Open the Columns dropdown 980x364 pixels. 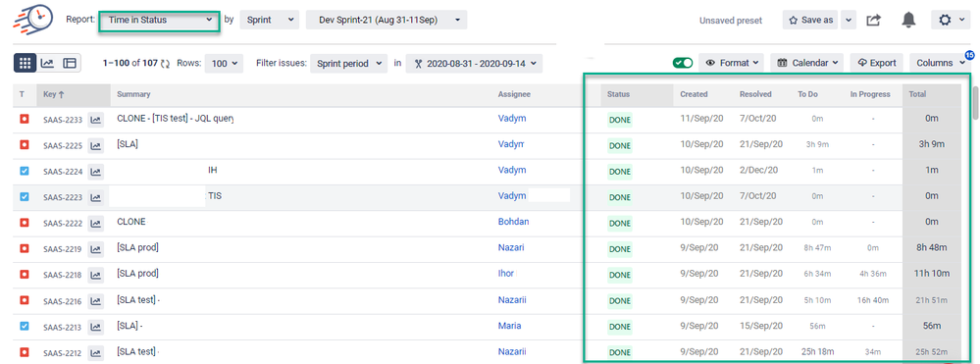(x=940, y=63)
